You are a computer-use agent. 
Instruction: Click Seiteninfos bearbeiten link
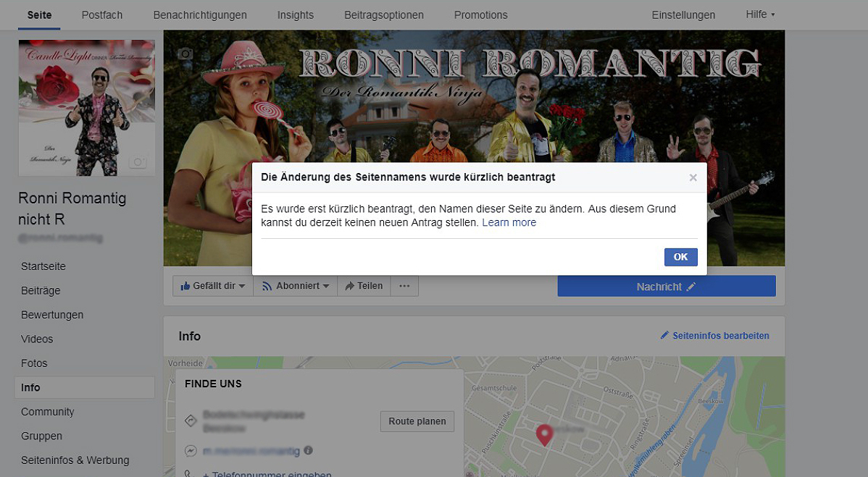click(714, 336)
